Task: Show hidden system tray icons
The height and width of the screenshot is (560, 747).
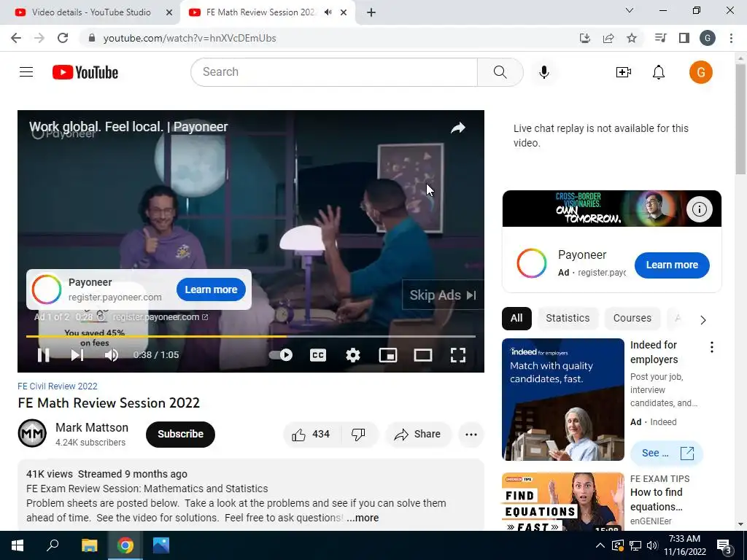Action: (x=600, y=545)
